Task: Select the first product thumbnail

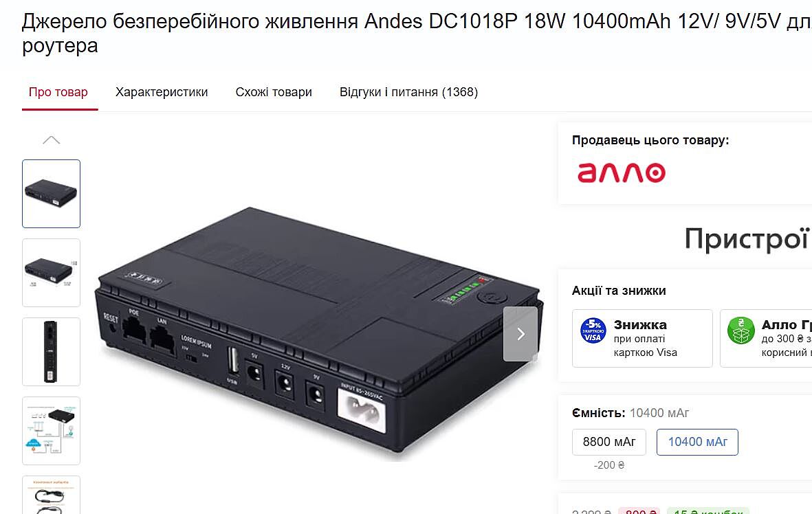Action: (x=52, y=194)
